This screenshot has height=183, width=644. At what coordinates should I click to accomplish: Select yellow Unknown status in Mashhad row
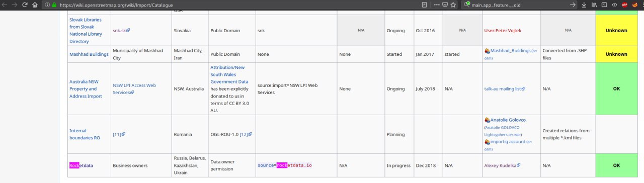[x=616, y=54]
